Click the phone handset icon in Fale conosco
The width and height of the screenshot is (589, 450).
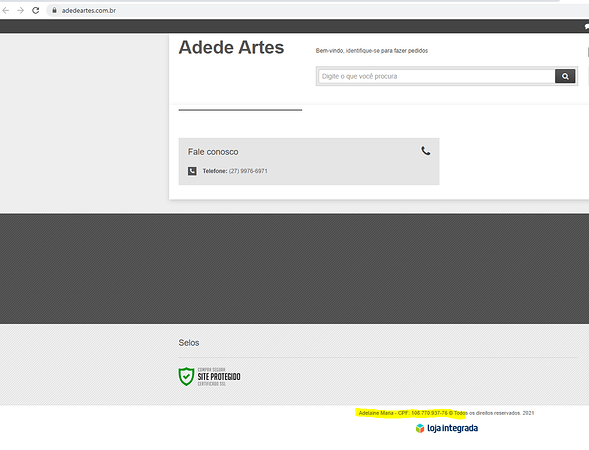(x=426, y=151)
